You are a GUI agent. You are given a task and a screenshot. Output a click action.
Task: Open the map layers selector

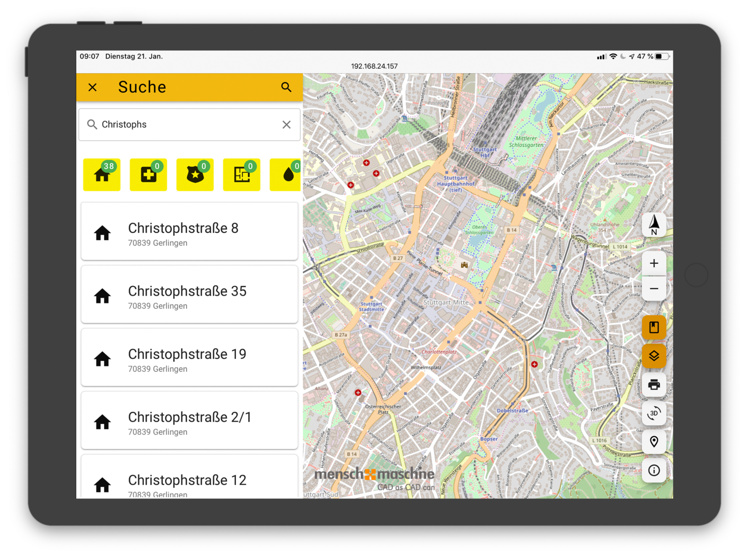654,356
